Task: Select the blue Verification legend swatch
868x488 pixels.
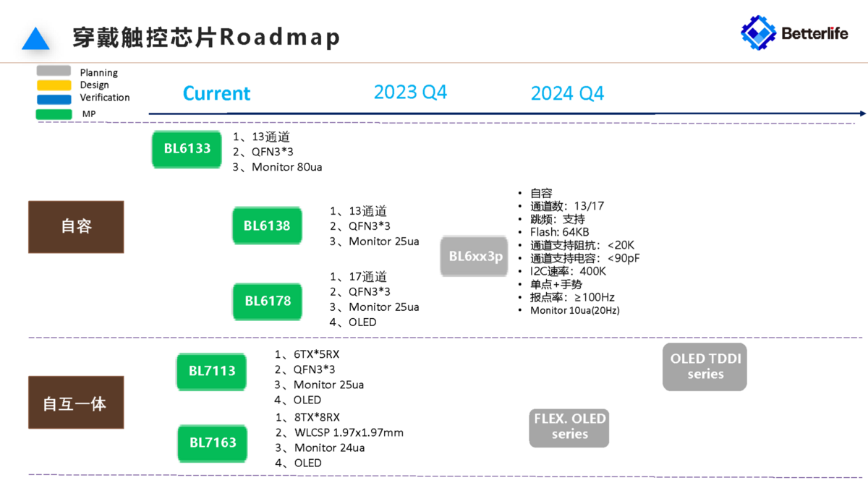Action: [x=54, y=99]
